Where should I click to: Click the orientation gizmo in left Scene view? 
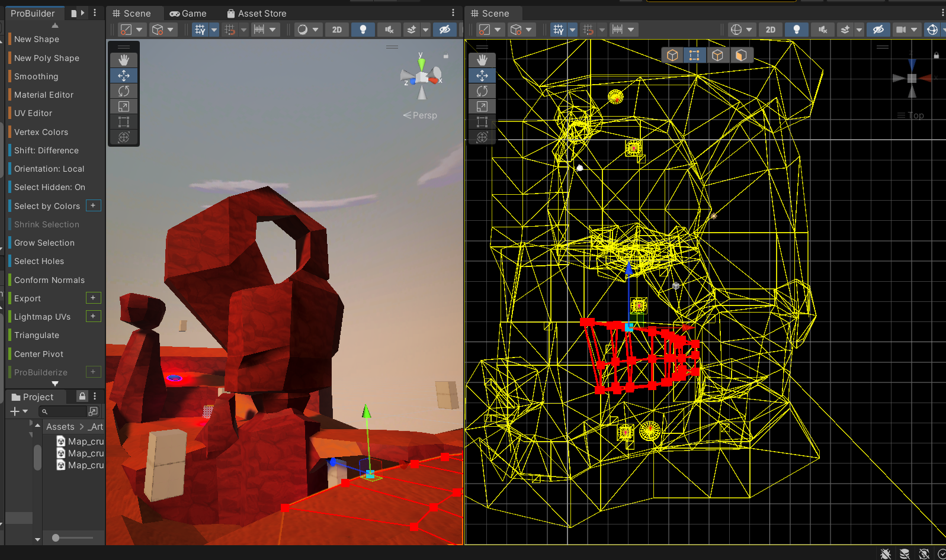[x=421, y=77]
